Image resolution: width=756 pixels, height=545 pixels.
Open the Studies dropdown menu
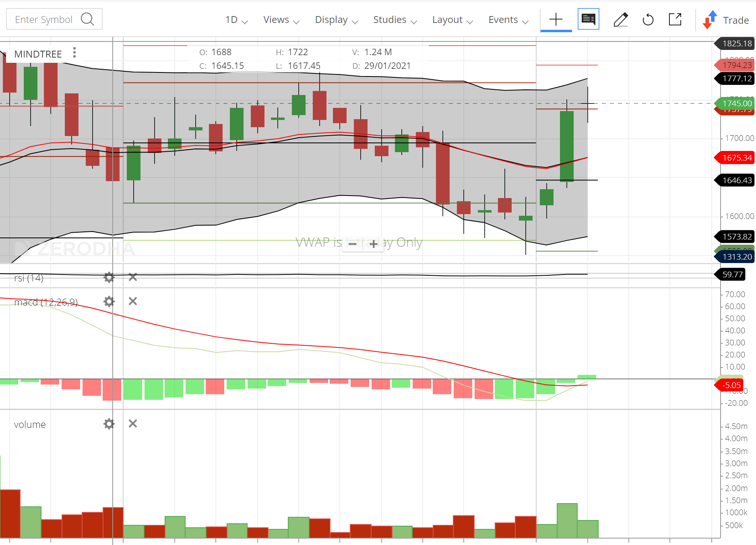click(x=395, y=20)
